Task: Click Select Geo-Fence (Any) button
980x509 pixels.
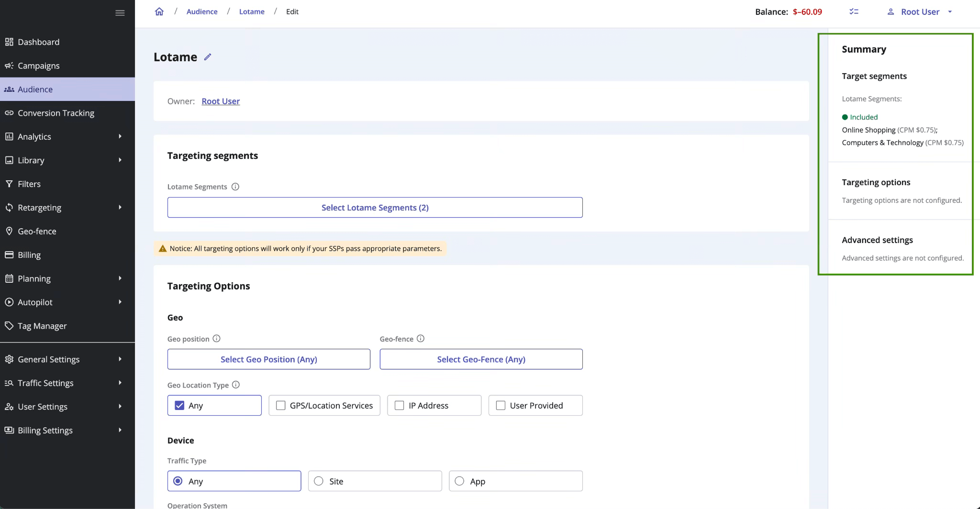Action: (x=481, y=359)
